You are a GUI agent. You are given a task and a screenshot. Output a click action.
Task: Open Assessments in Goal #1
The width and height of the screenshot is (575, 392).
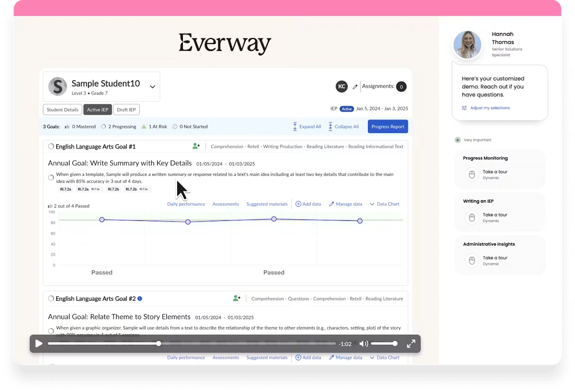point(226,204)
